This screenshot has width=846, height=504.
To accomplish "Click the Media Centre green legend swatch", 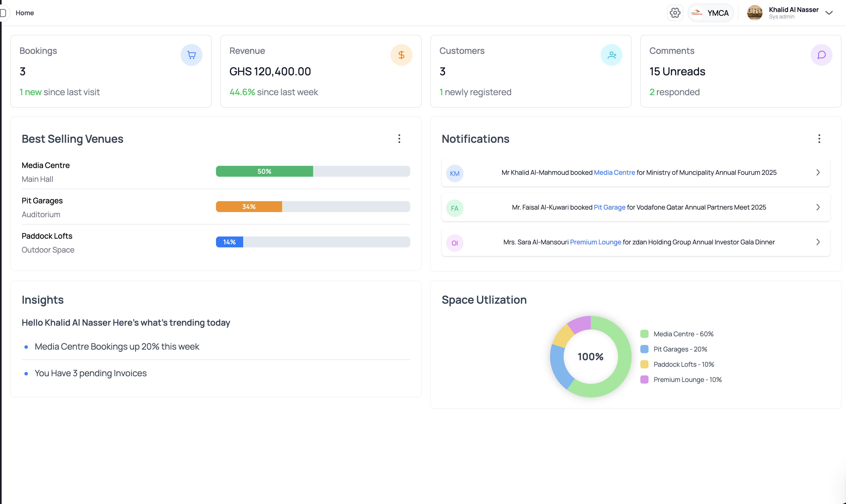I will tap(644, 334).
